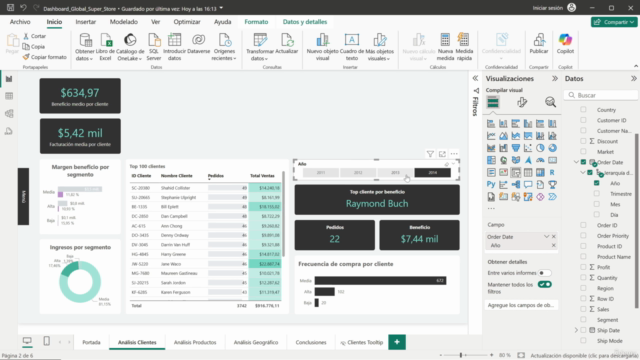Click the Undo arrow in title bar

click(x=23, y=8)
